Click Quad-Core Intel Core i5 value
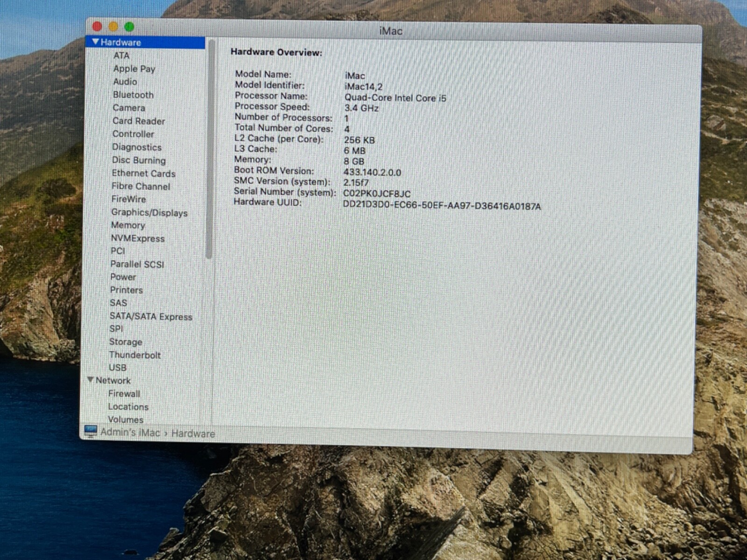Screen dimensions: 747x560 [x=395, y=98]
